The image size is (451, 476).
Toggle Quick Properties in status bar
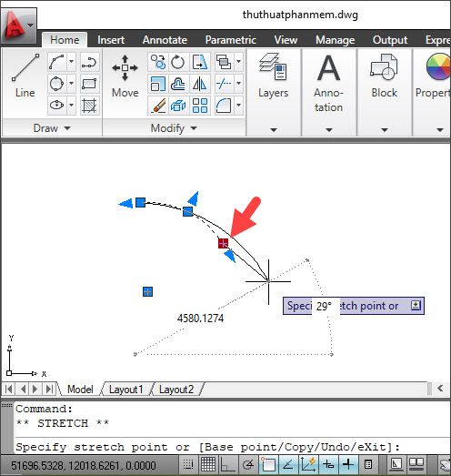(368, 464)
